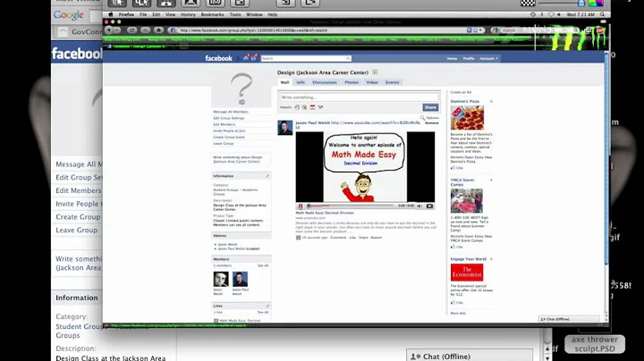Click Profile in the Facebook header

click(x=469, y=59)
